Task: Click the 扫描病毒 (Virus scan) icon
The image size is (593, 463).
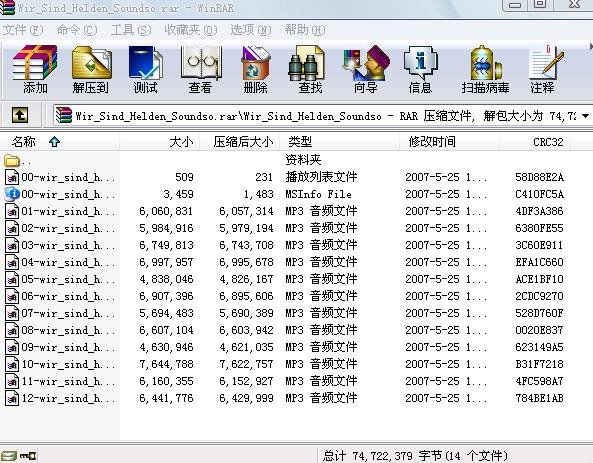Action: pyautogui.click(x=486, y=69)
